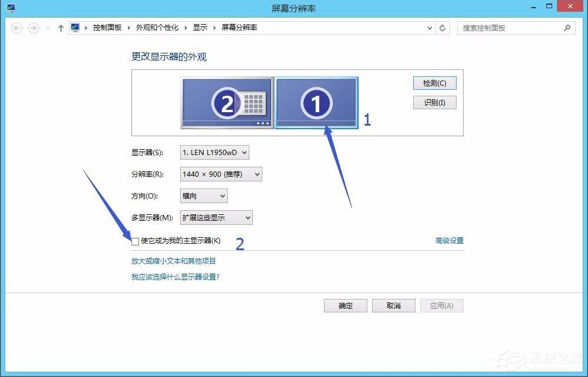The height and width of the screenshot is (377, 588).
Task: Click the magnifier icon in the search box
Action: (566, 27)
